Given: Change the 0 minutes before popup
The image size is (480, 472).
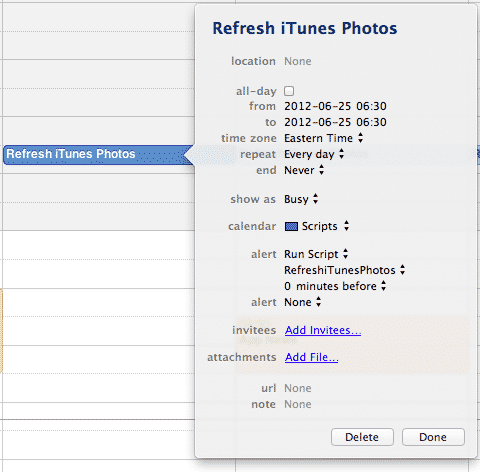Looking at the screenshot, I should click(335, 286).
